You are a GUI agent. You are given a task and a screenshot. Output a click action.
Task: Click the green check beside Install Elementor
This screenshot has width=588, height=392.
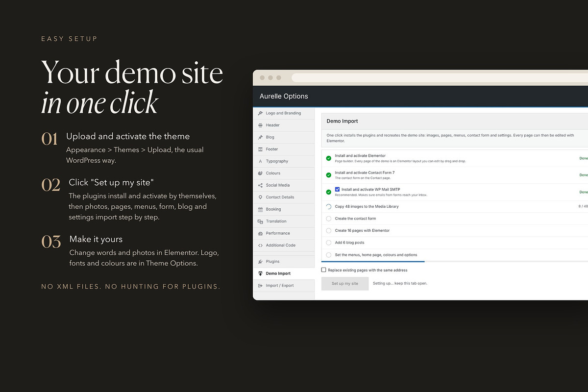(328, 158)
